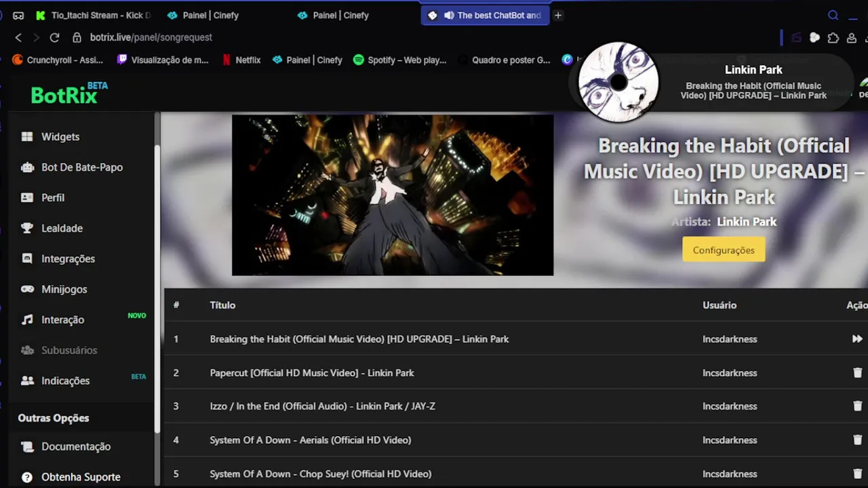Click the chatbot robot icon
Screen dimensions: 868x488
click(x=27, y=167)
